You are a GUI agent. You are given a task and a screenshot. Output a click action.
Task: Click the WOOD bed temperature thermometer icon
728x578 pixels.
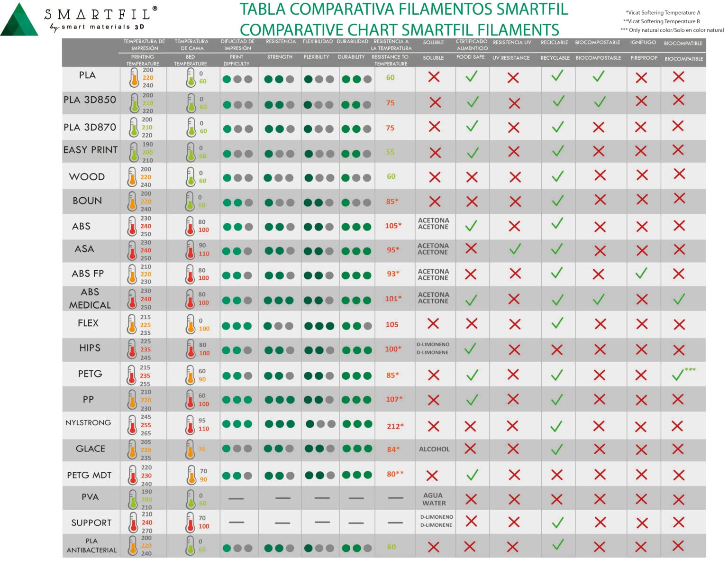coord(190,177)
